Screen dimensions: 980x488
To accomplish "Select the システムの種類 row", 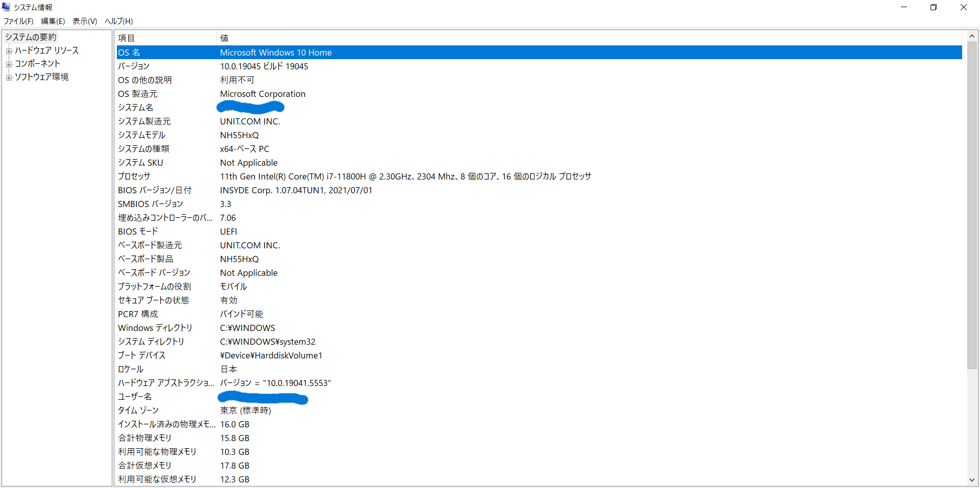I will (540, 149).
